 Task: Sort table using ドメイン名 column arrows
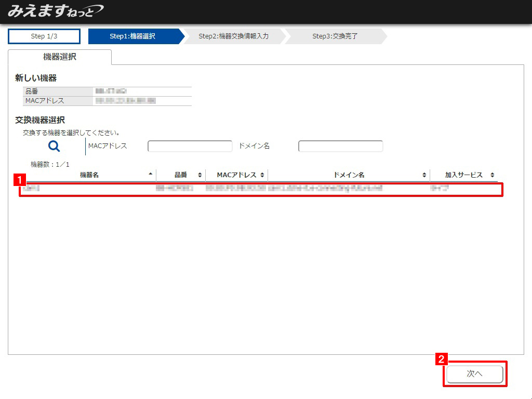click(x=424, y=175)
